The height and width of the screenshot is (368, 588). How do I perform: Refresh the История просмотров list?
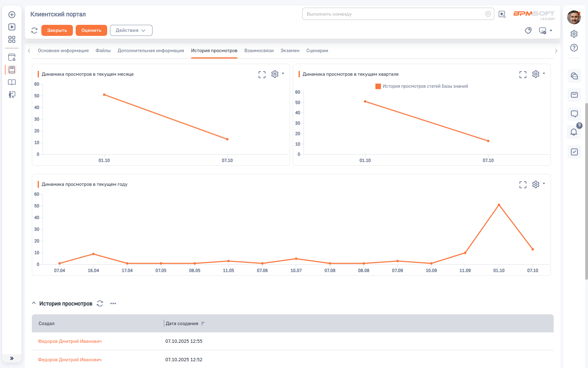(100, 303)
